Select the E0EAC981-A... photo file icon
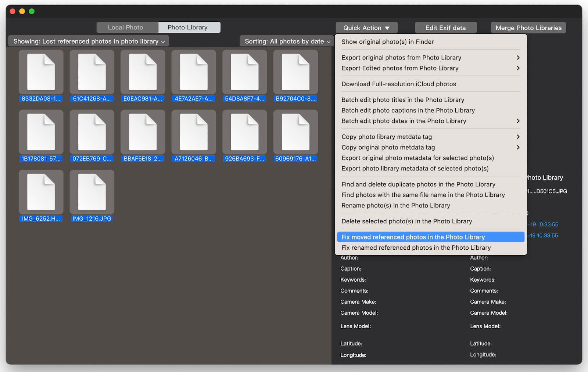 (143, 72)
